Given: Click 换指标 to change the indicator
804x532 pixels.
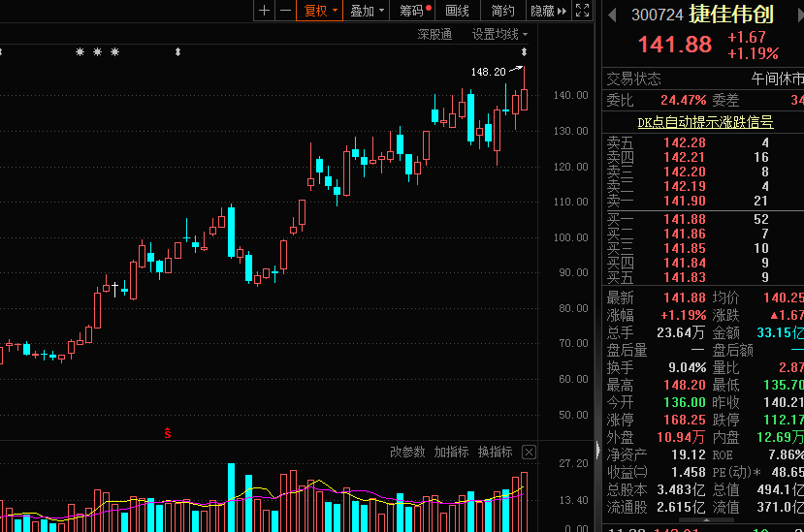Looking at the screenshot, I should coord(495,453).
